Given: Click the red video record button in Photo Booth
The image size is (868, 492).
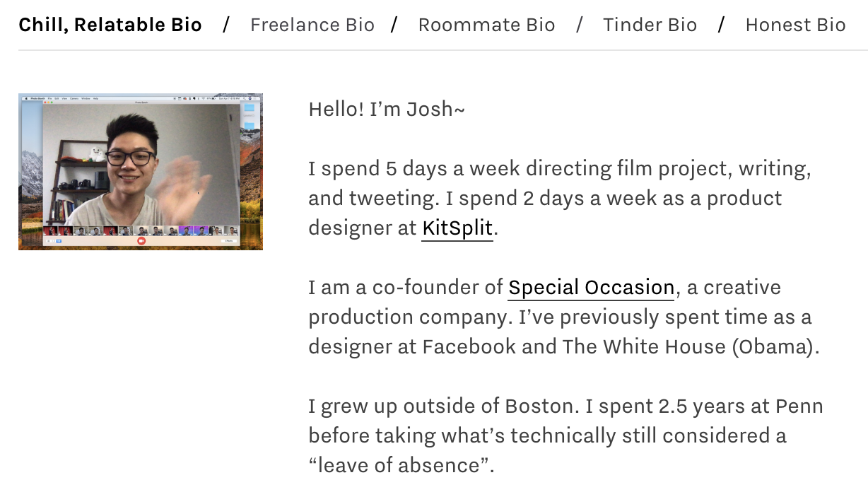Looking at the screenshot, I should pos(141,241).
